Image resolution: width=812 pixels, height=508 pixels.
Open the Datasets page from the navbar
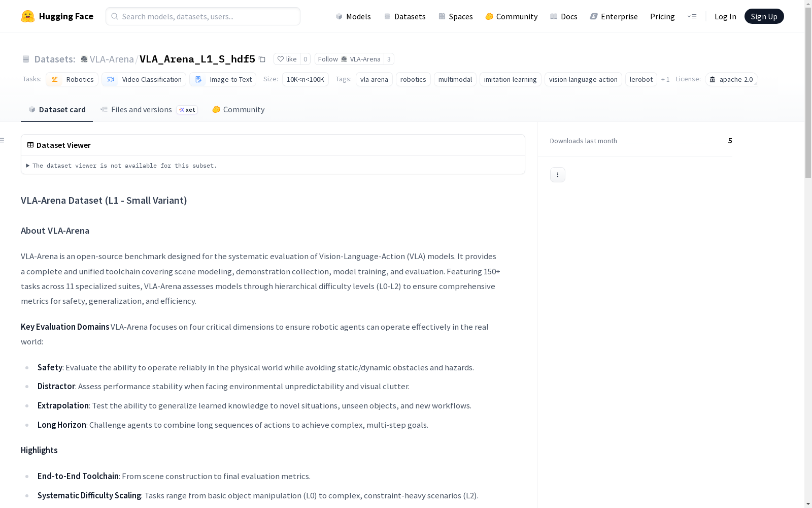[x=404, y=16]
